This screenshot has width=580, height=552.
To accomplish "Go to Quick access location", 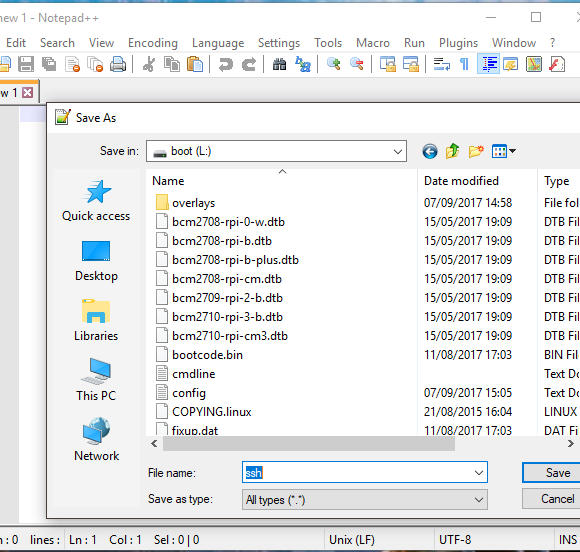I will pos(96,200).
